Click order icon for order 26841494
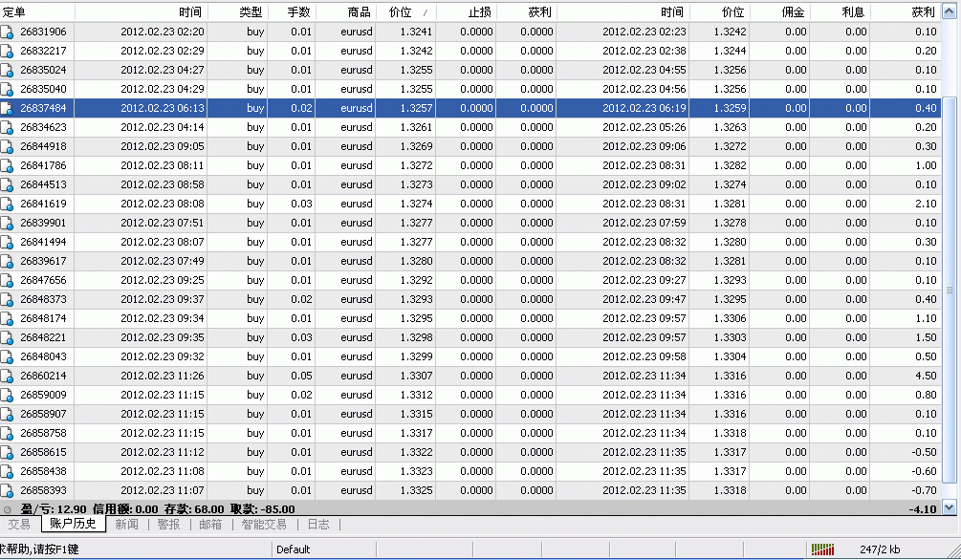The width and height of the screenshot is (961, 560). pyautogui.click(x=7, y=242)
